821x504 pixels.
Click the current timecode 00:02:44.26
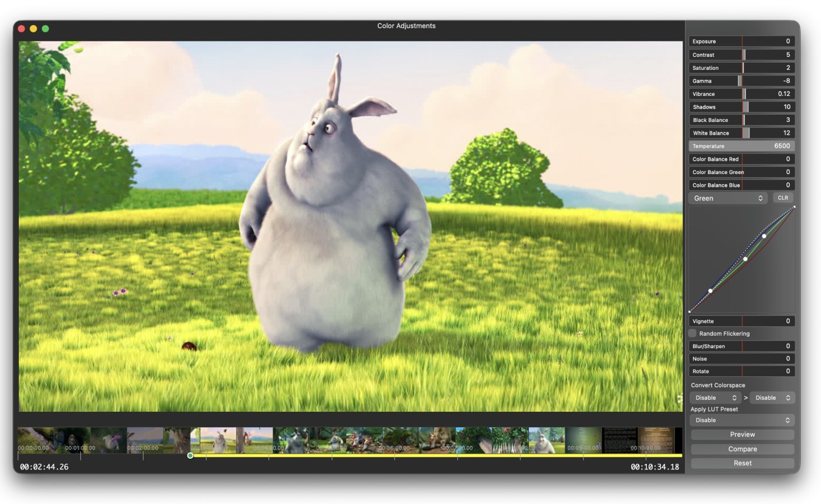tap(44, 467)
